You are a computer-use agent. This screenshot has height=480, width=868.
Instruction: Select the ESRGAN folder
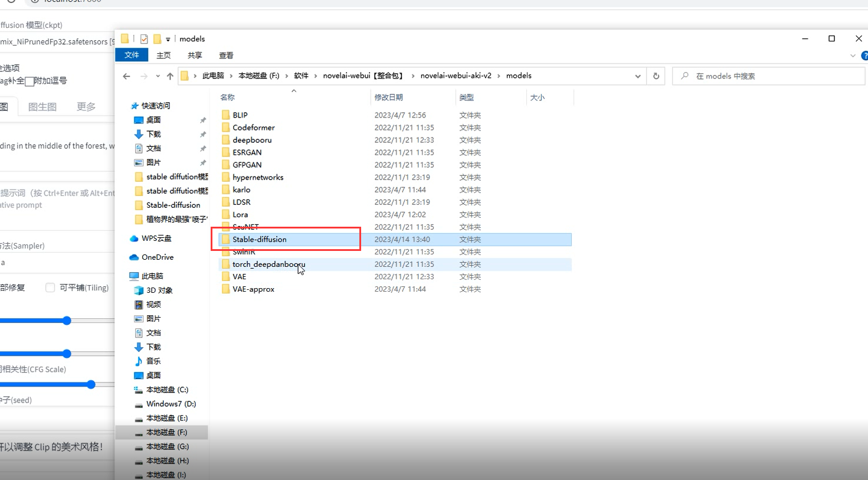[x=247, y=152]
